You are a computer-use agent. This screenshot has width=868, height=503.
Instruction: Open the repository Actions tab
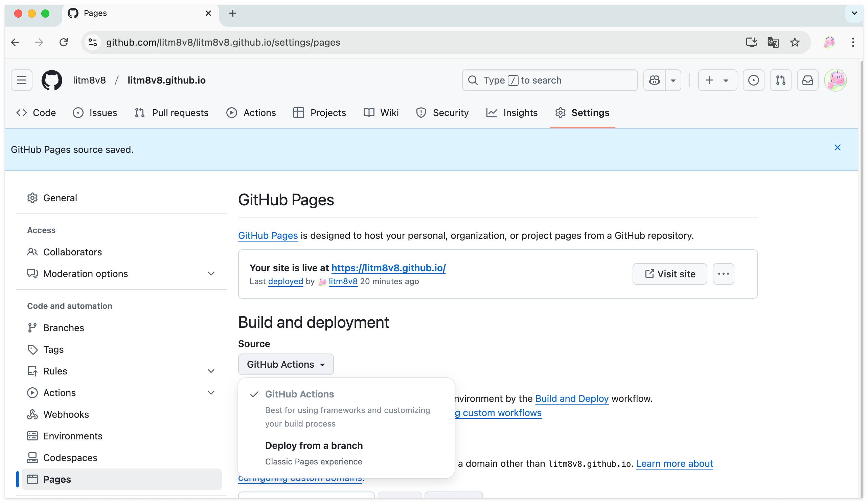(x=251, y=113)
